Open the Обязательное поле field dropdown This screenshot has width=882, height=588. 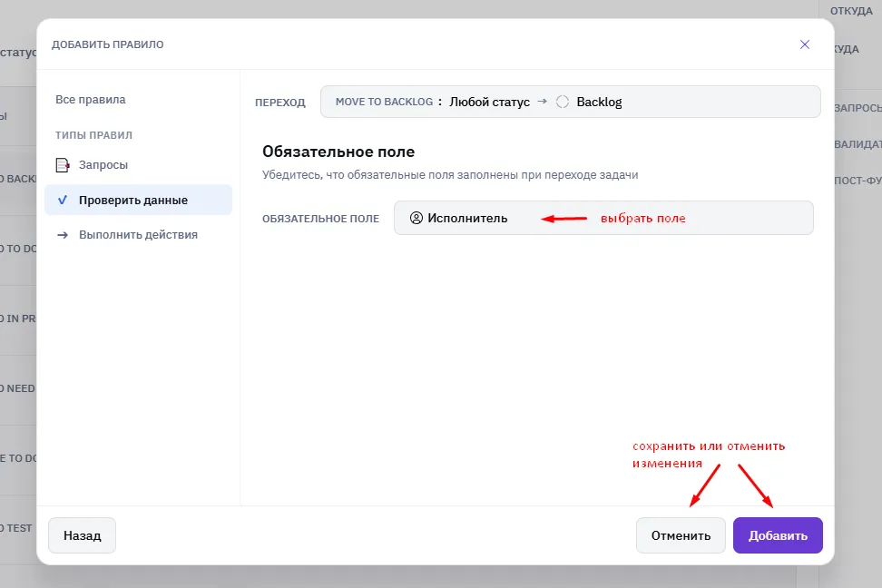pyautogui.click(x=603, y=218)
